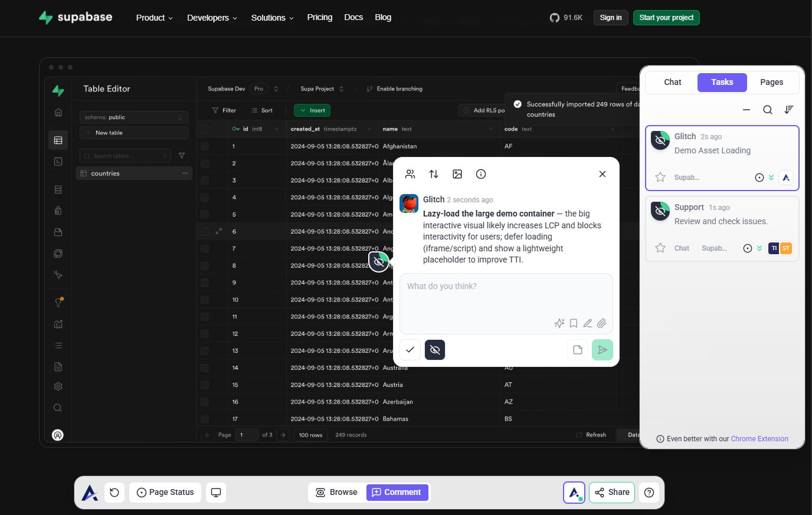This screenshot has height=515, width=812.
Task: Click the reload icon in the bottom toolbar
Action: tap(114, 493)
